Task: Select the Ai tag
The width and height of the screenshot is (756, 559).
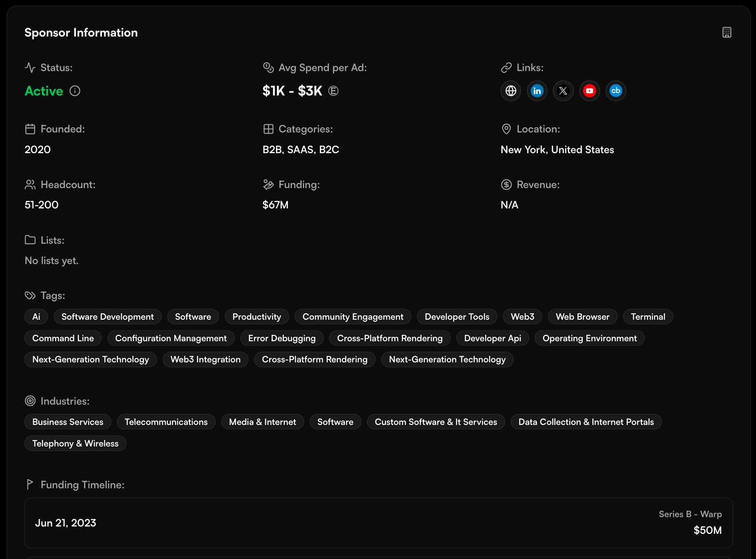Action: [x=36, y=316]
